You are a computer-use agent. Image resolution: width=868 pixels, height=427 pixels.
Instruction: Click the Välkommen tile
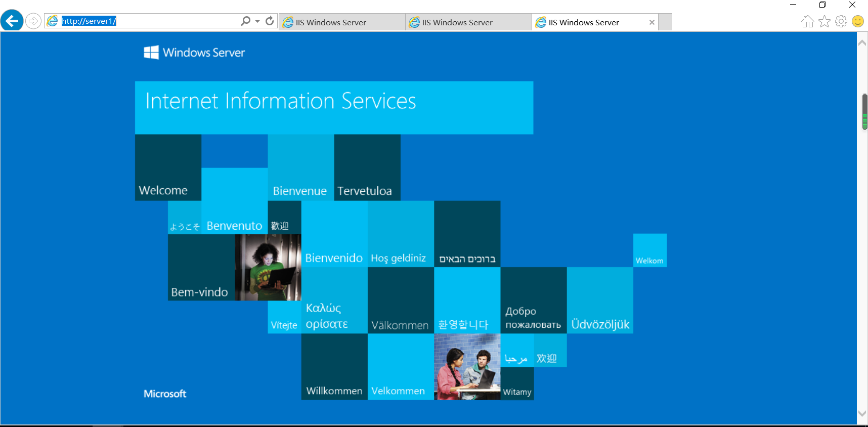[401, 301]
